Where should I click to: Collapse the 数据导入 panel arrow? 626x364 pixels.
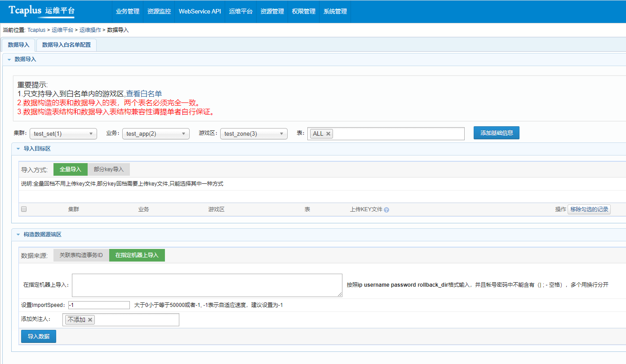pyautogui.click(x=9, y=59)
